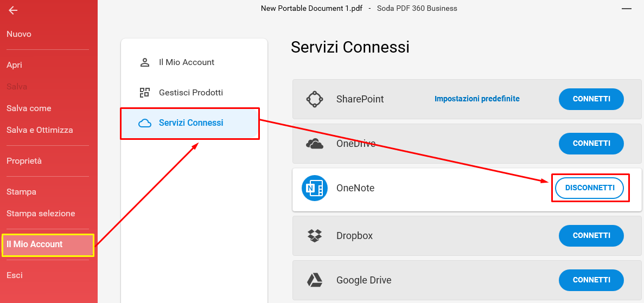Click the Dropbox logo icon

click(315, 236)
